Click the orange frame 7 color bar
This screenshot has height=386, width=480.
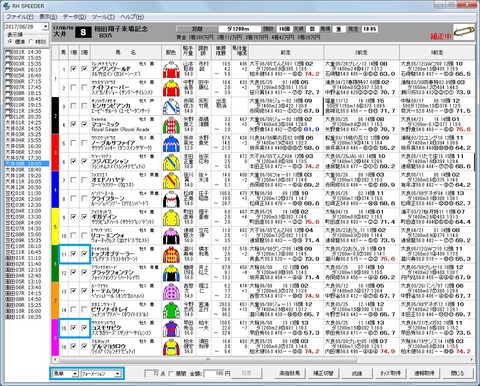55,301
